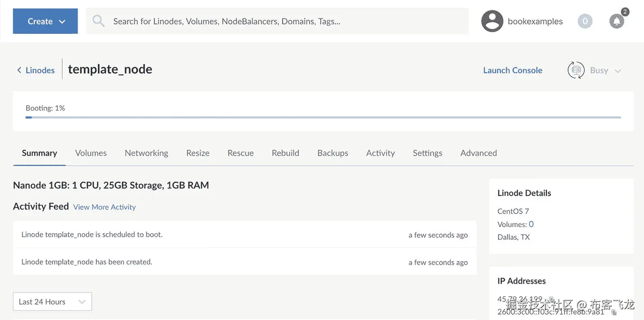This screenshot has height=320, width=644.
Task: Go to the Rescue tab
Action: pos(240,153)
